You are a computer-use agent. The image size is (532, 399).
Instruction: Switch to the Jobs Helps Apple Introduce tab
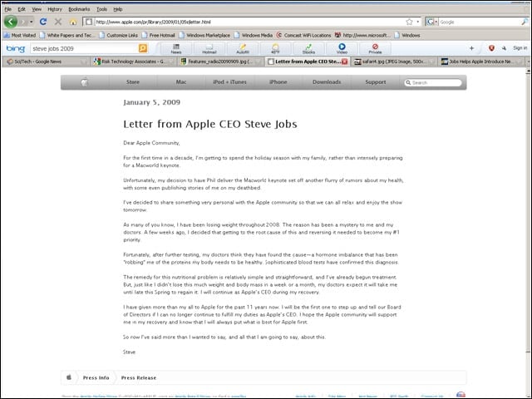482,62
